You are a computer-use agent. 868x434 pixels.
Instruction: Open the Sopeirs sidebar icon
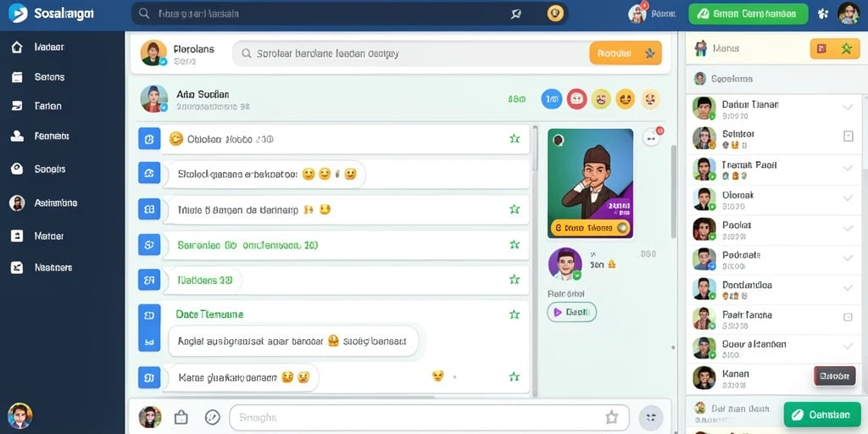[x=17, y=169]
